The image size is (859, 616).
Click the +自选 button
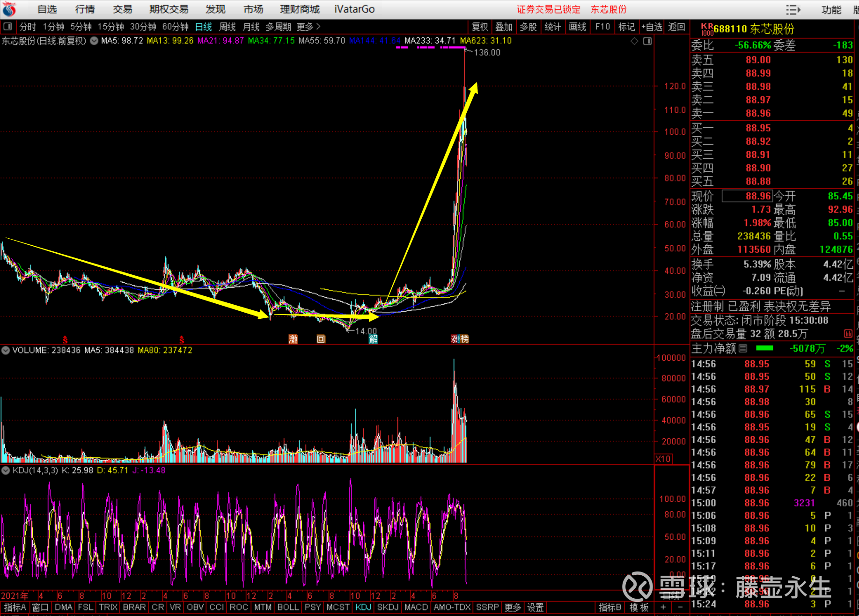[x=652, y=27]
